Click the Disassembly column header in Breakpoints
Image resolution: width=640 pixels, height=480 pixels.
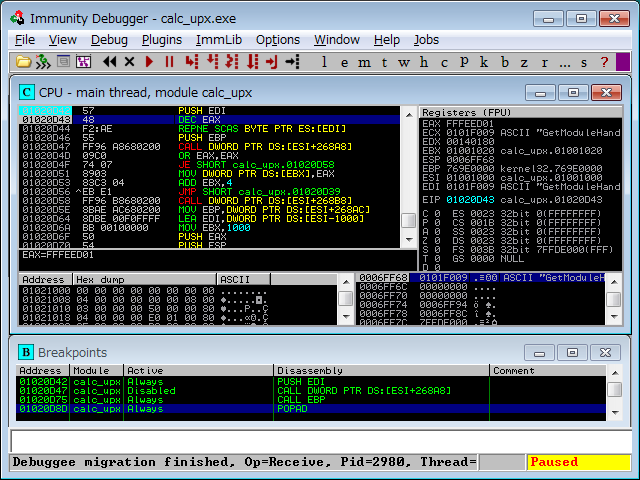[381, 371]
